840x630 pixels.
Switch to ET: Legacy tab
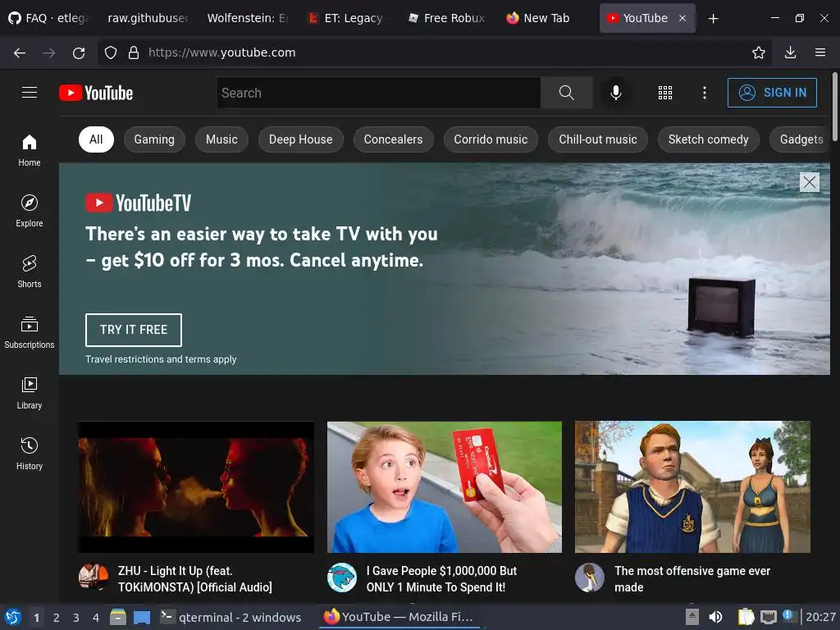[x=347, y=18]
